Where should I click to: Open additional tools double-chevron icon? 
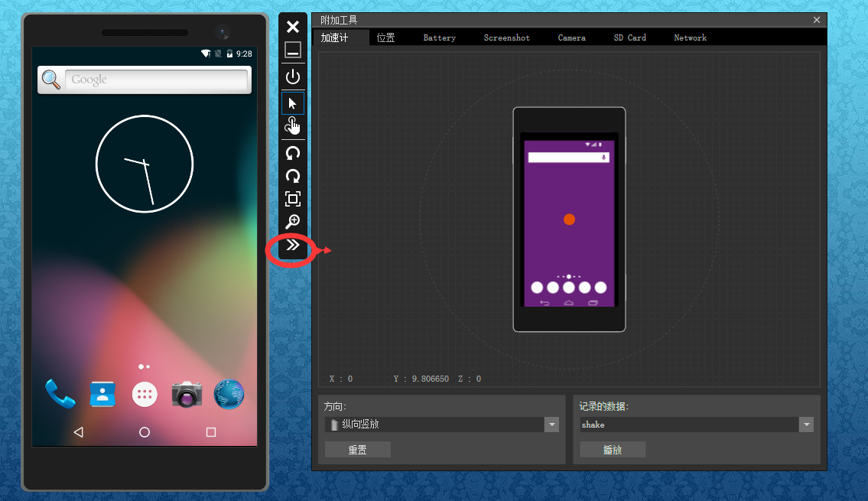tap(293, 245)
